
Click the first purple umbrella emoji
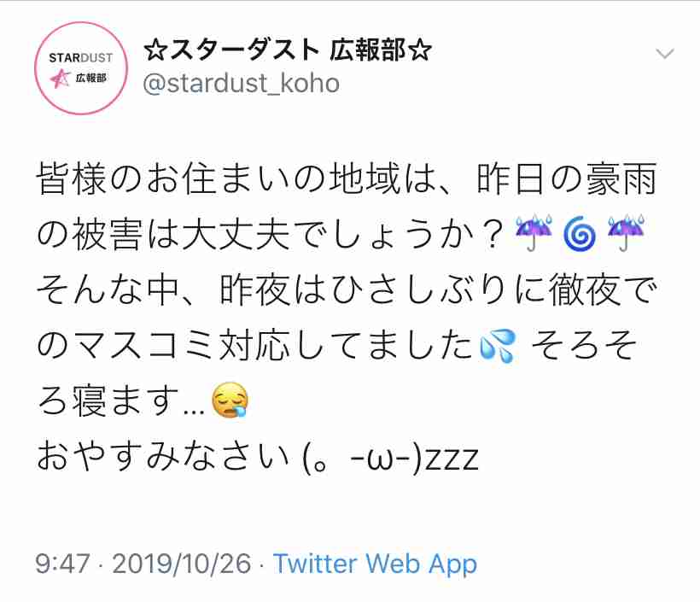click(534, 233)
